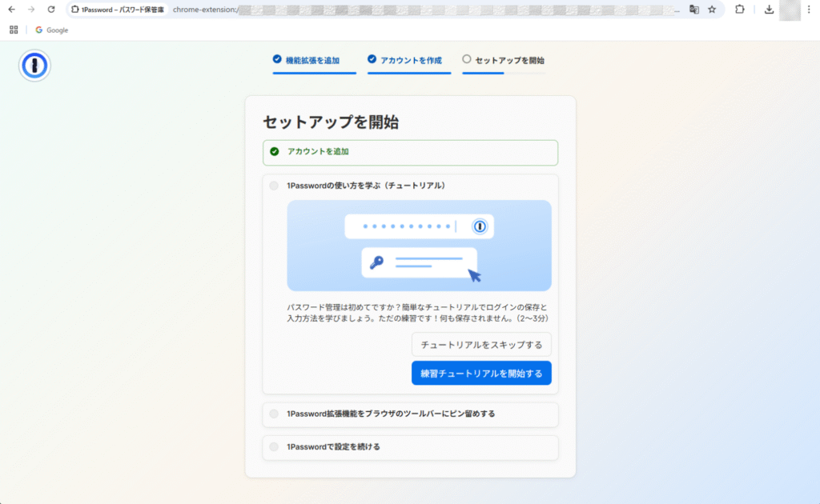Expand the 1Password拡張機能をピン留めする row
Screen dimensions: 820x504
[x=411, y=414]
